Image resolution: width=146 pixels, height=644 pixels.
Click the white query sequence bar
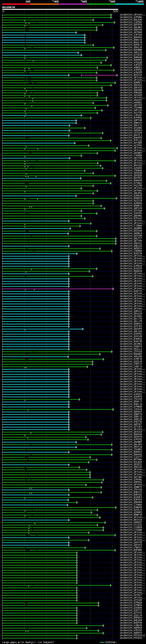60,9
